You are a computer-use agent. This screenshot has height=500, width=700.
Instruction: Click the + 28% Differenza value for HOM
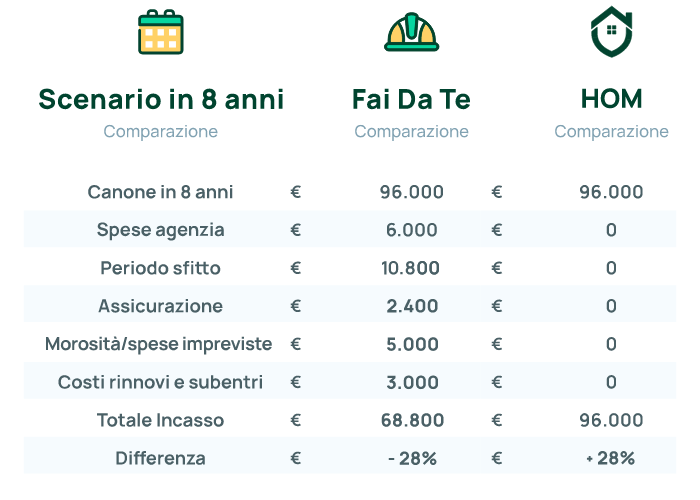click(x=611, y=458)
